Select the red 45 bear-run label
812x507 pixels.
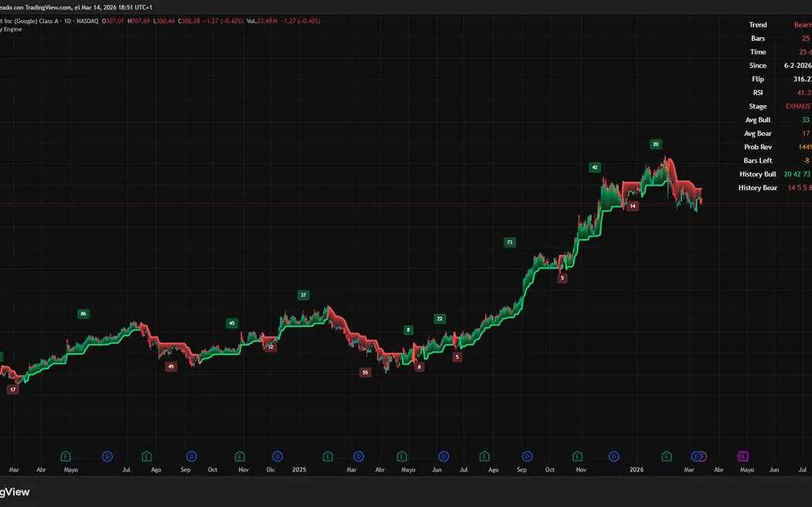click(x=171, y=366)
